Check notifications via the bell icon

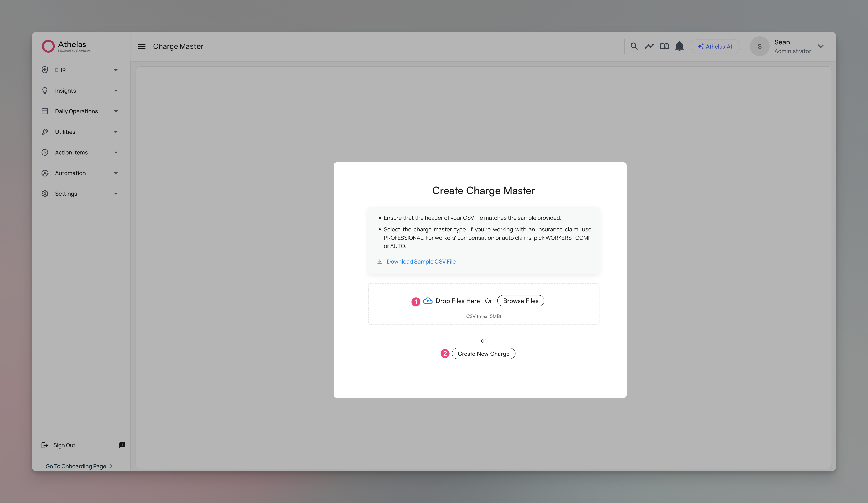click(679, 46)
